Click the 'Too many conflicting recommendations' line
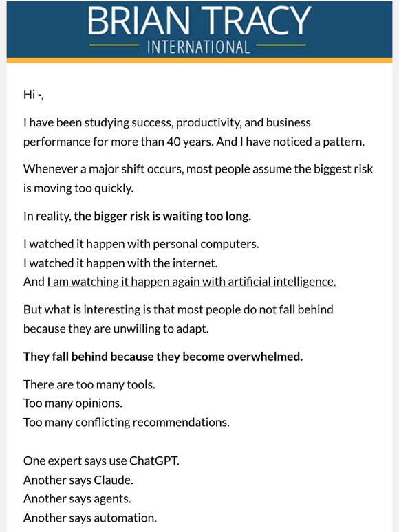399x532 pixels. 127,423
